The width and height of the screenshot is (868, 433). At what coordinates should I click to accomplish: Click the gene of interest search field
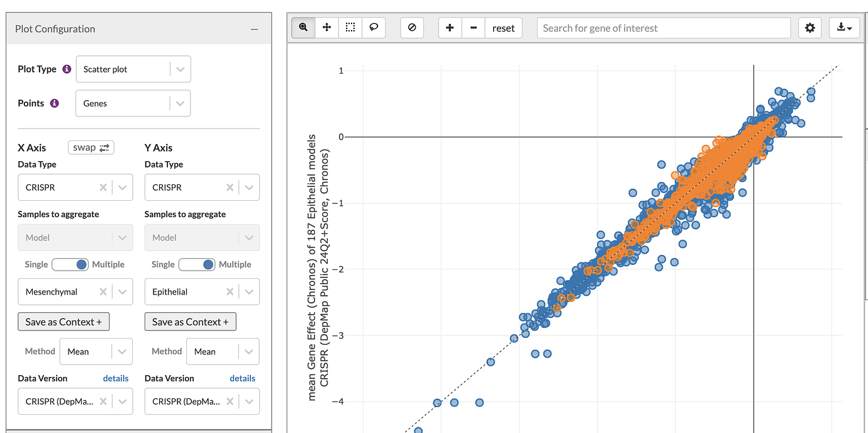(x=663, y=28)
